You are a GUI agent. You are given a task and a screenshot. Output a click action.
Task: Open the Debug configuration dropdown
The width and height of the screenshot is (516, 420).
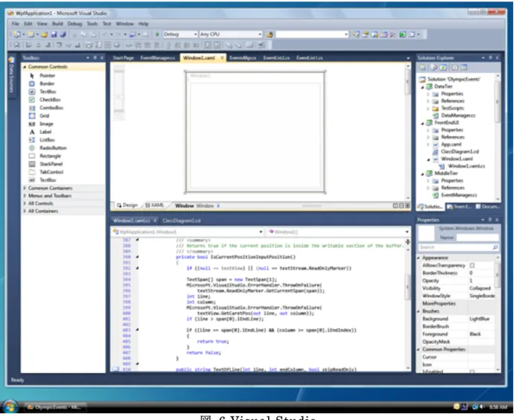[x=195, y=34]
